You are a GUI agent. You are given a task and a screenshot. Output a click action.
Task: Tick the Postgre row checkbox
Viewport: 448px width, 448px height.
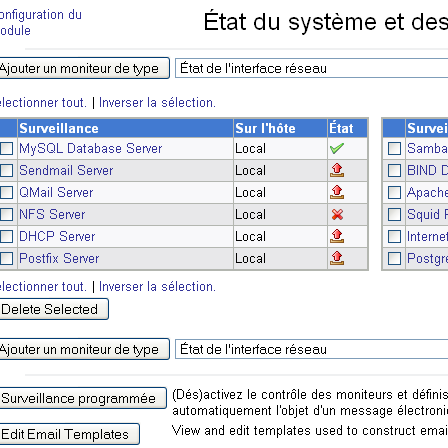click(x=394, y=258)
